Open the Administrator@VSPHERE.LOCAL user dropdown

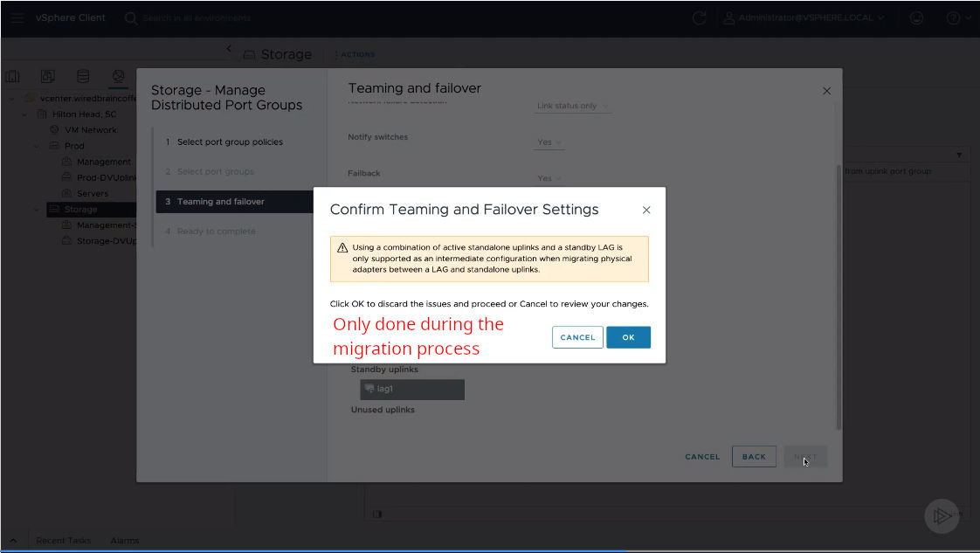(x=805, y=17)
